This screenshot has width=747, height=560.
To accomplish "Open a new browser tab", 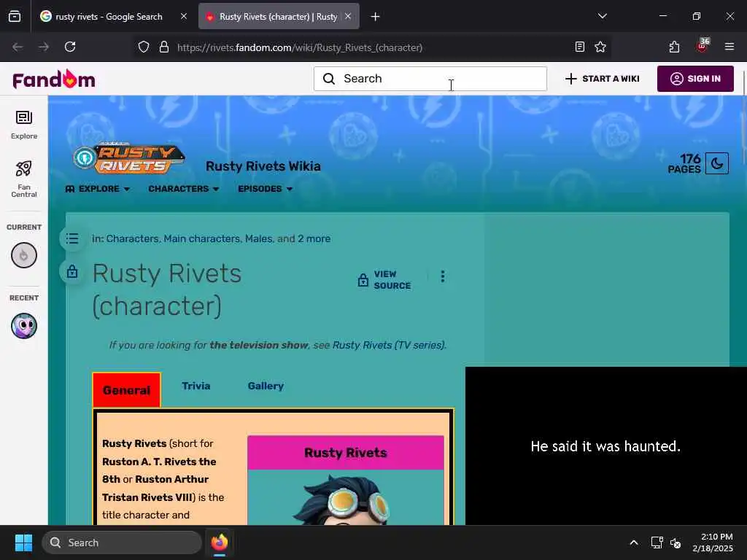I will (376, 17).
